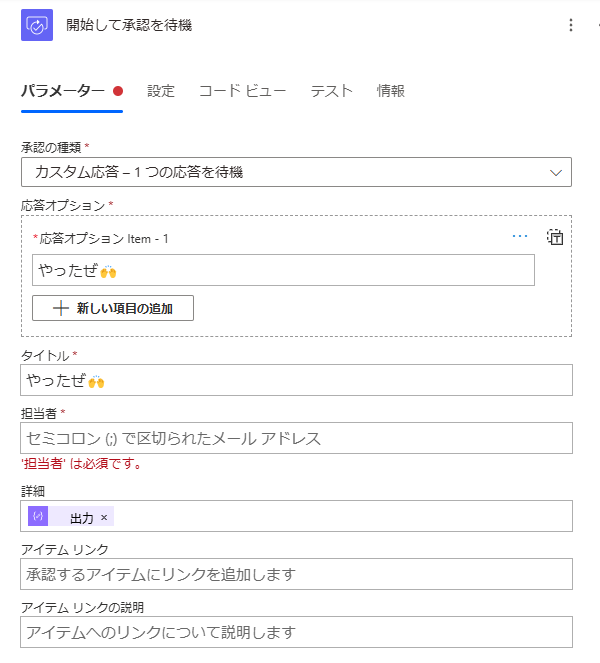The width and height of the screenshot is (600, 663).
Task: Open the horizontal ellipsis menu for response item
Action: click(x=520, y=236)
